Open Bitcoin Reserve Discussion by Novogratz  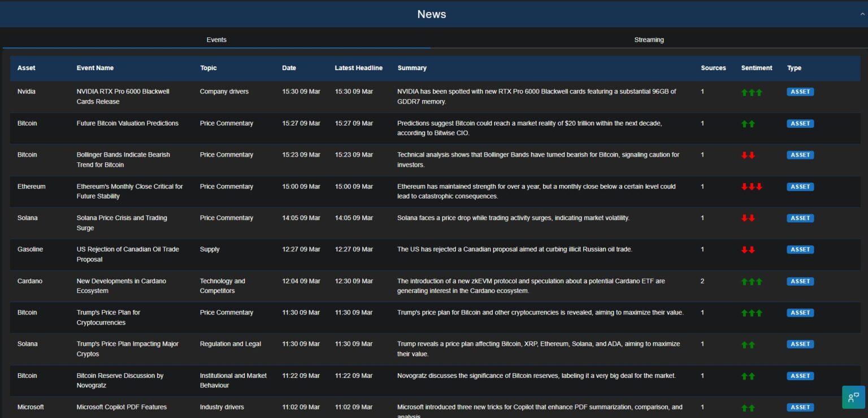point(120,381)
